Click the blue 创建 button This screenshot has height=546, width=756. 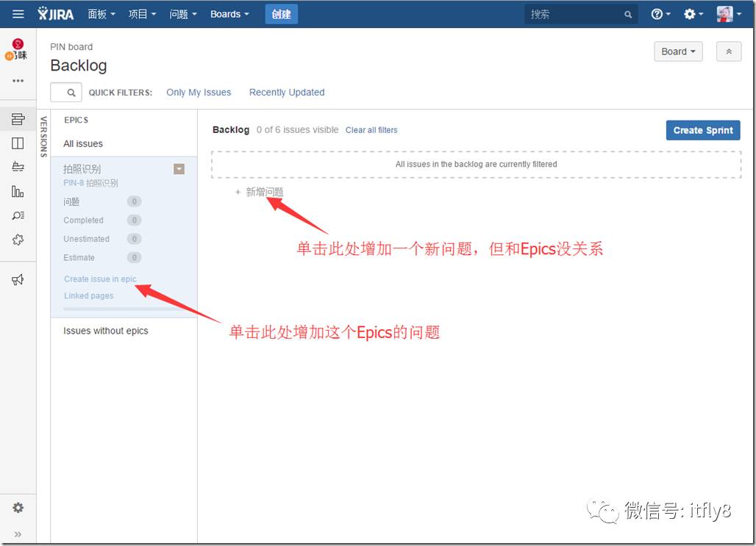pos(282,14)
